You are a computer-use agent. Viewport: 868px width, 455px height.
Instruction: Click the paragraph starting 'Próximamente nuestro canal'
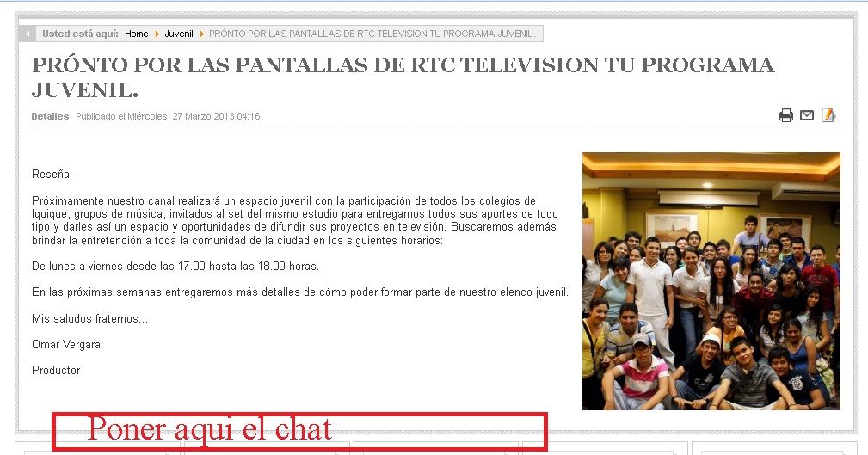294,220
